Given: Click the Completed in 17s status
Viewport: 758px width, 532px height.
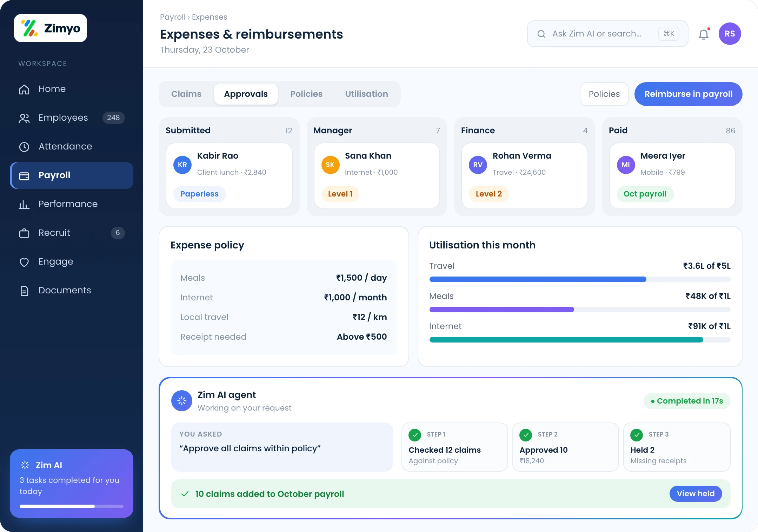Looking at the screenshot, I should pyautogui.click(x=687, y=401).
